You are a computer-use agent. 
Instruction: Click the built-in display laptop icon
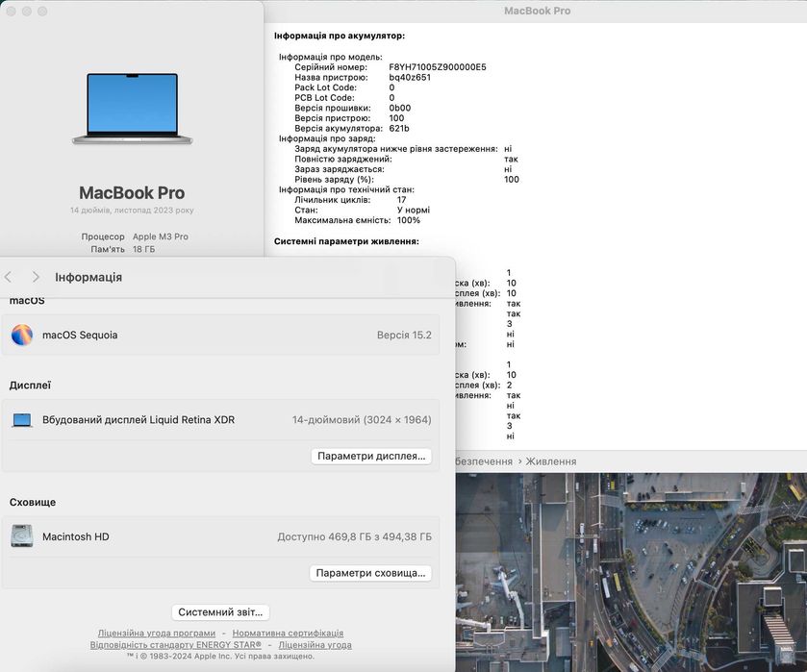tap(22, 420)
